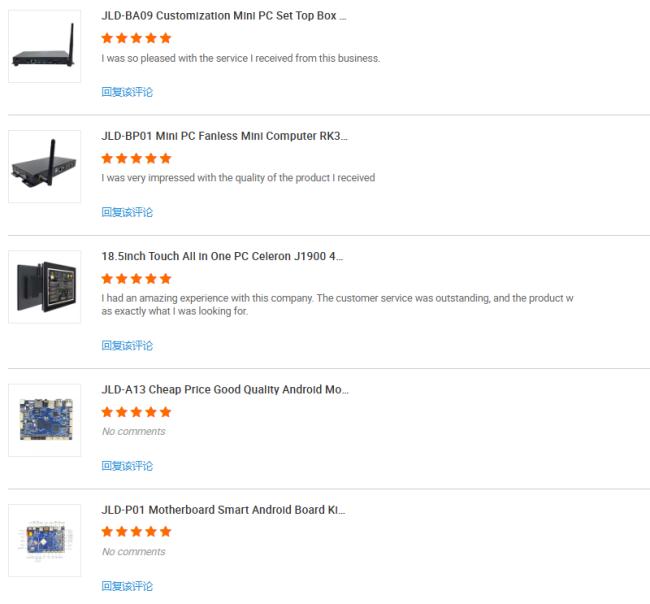Viewport: 650px width, 604px height.
Task: Click the JLD-BA09 Customization Mini PC title
Action: pos(224,16)
